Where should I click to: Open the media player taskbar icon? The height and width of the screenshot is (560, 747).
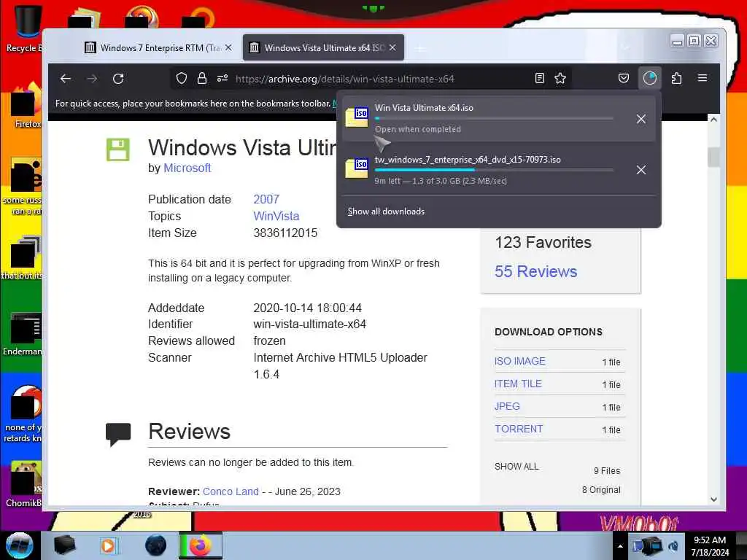click(x=109, y=545)
